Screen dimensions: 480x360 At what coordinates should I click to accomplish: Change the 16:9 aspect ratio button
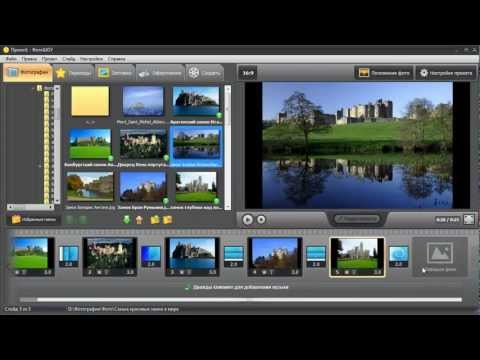click(248, 73)
